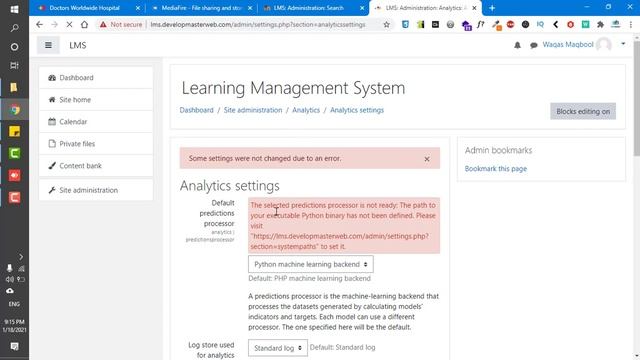The width and height of the screenshot is (640, 360).
Task: Open the notifications bell
Action: 517,45
